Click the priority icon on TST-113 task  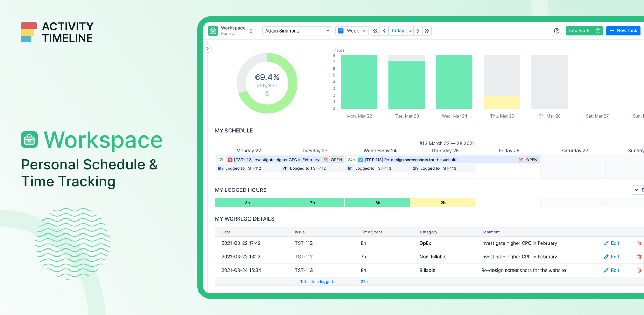(x=521, y=160)
